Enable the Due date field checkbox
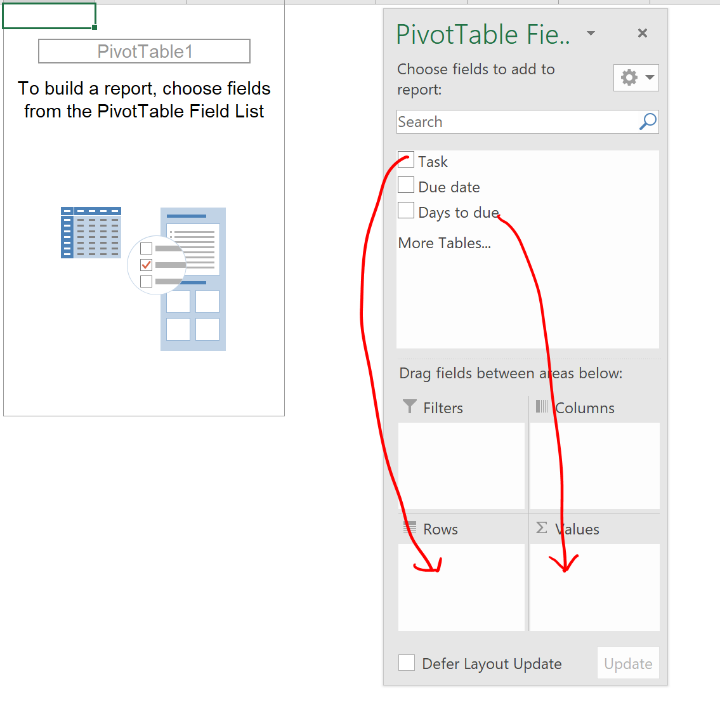720x728 pixels. coord(406,185)
